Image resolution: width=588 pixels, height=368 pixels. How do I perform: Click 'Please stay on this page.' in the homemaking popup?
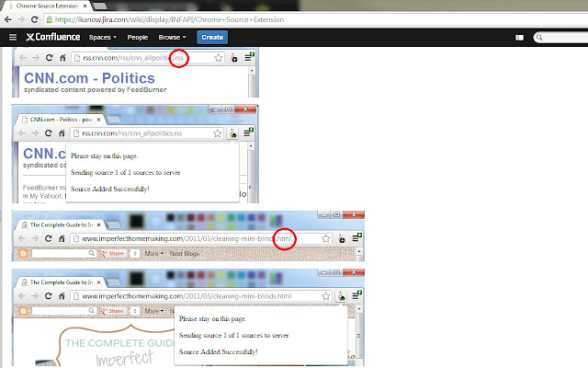pos(212,319)
